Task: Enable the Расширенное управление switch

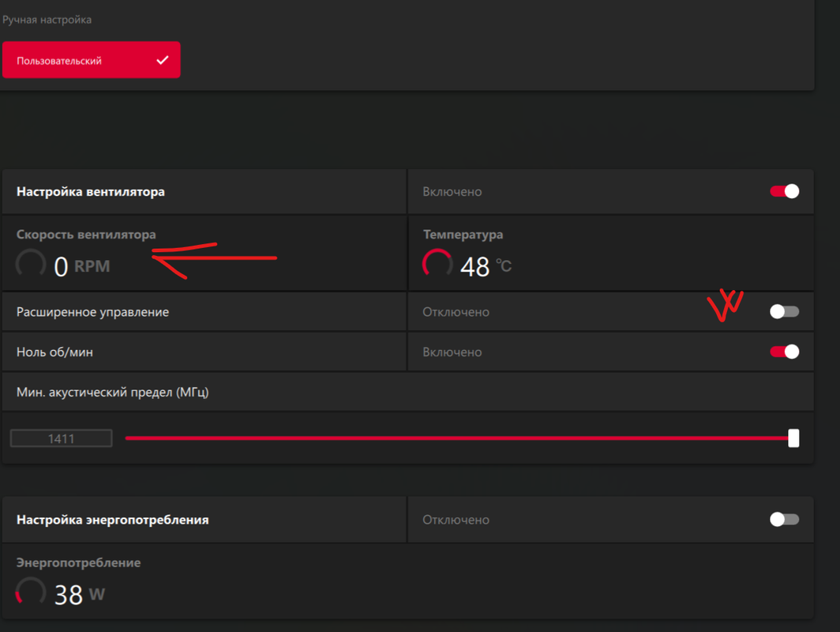Action: pos(784,311)
